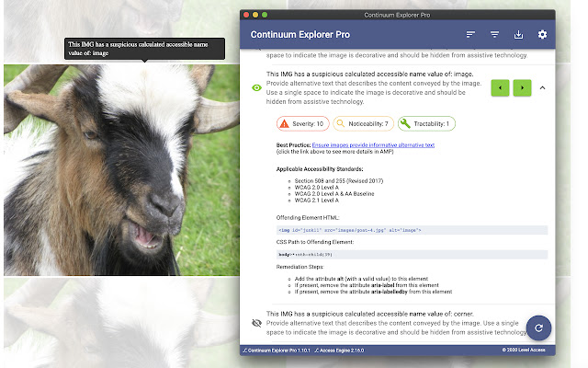
Task: Open the sort options icon in header
Action: [x=470, y=35]
